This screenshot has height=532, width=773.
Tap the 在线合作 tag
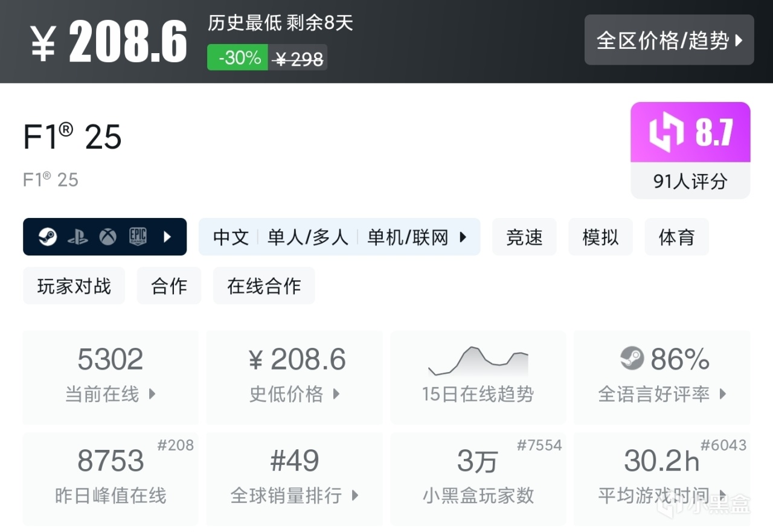pos(264,286)
